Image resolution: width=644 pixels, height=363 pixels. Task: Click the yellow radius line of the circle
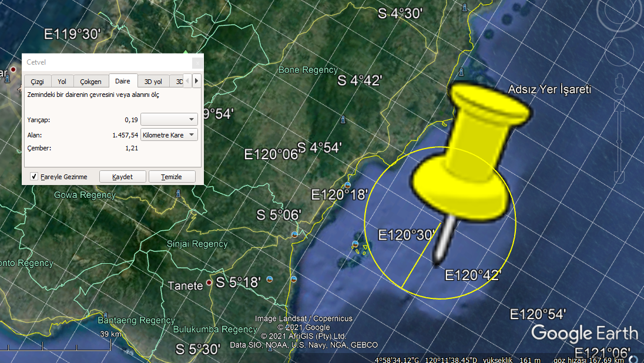tap(421, 256)
